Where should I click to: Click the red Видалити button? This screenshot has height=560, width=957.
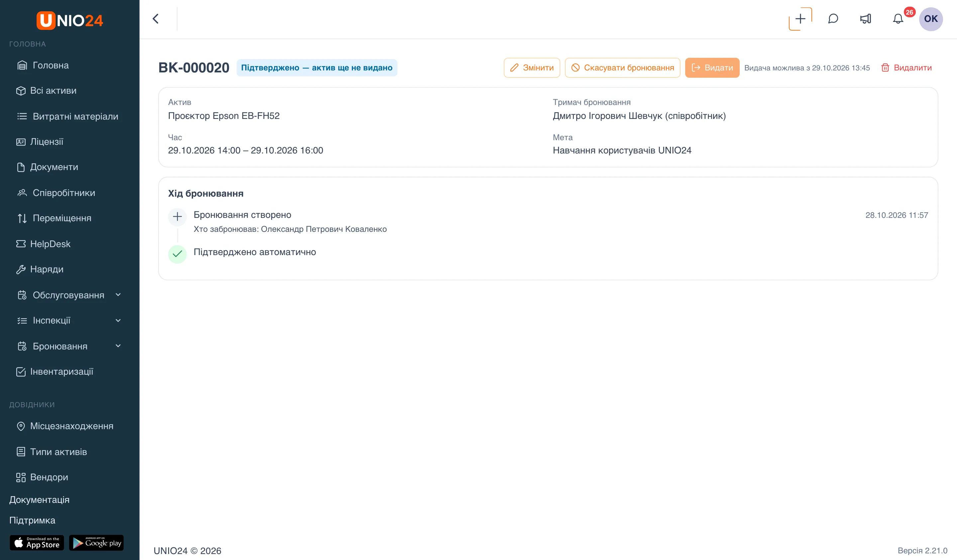[906, 67]
